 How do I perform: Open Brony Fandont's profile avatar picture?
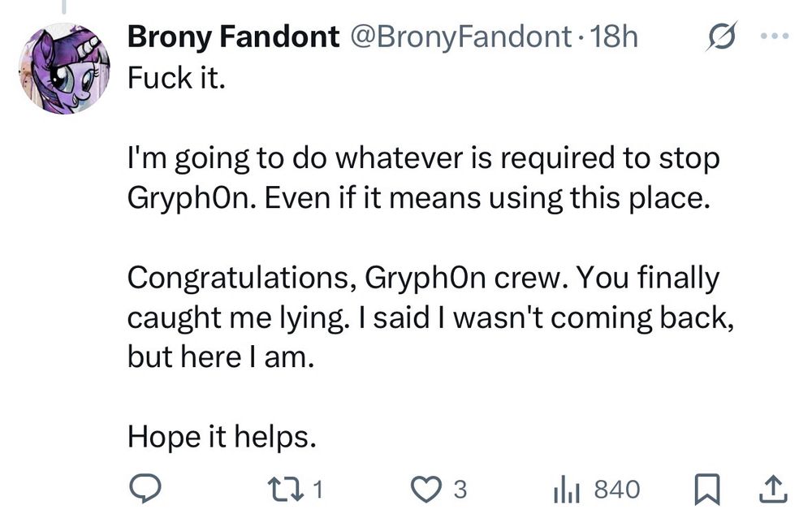64,69
